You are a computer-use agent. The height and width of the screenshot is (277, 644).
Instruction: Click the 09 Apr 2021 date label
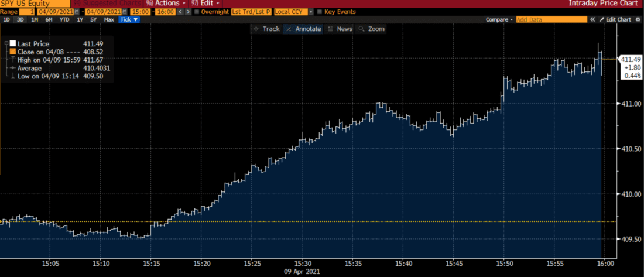(x=302, y=271)
